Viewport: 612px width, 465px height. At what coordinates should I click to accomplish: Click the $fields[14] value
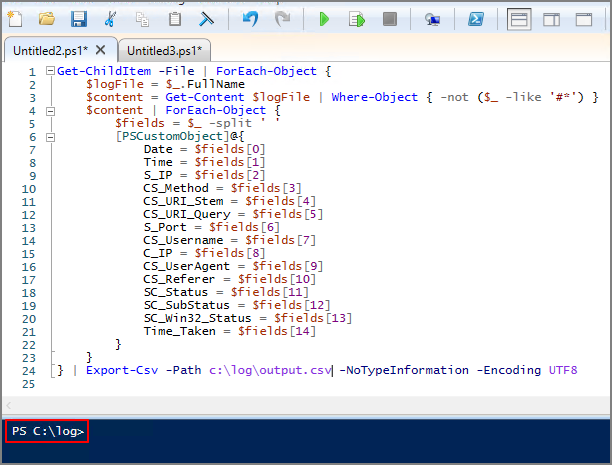coord(277,331)
